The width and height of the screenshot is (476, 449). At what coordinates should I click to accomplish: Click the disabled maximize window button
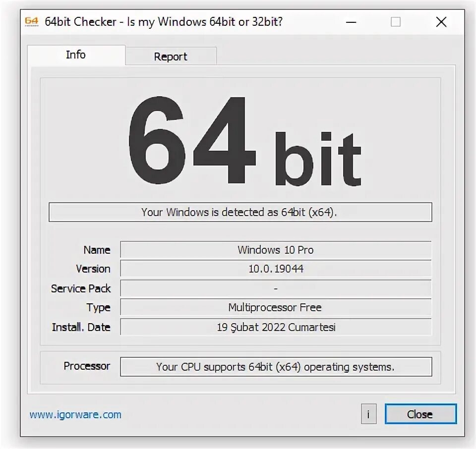(396, 22)
